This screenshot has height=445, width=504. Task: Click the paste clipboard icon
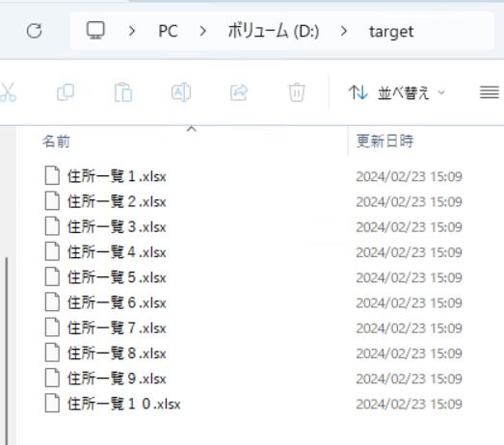click(x=123, y=92)
